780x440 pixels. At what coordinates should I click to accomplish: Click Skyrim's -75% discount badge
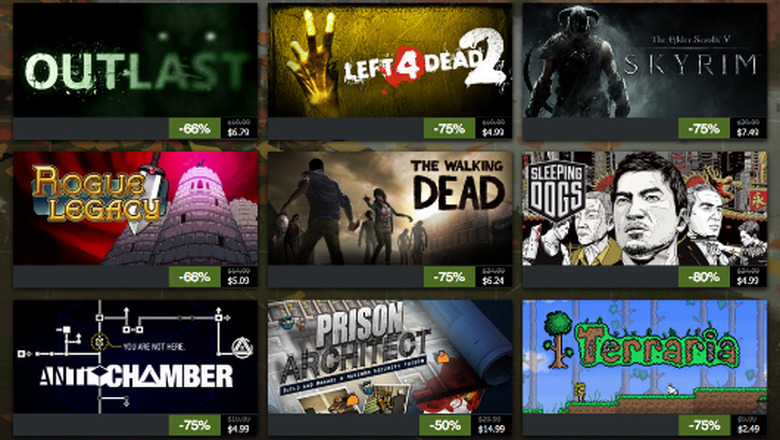704,129
